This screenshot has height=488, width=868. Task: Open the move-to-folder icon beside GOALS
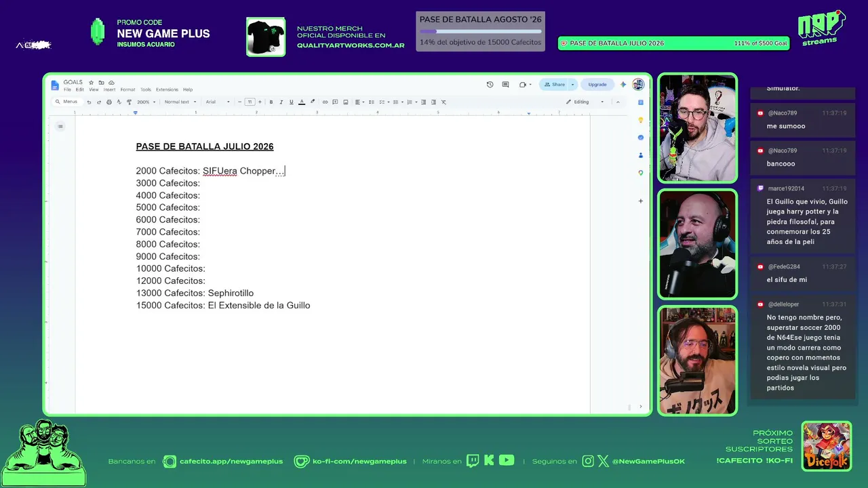pos(101,83)
